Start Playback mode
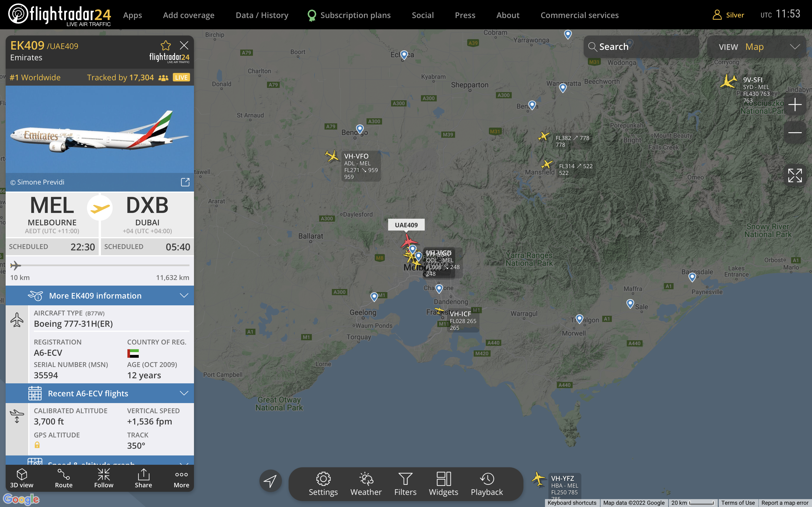 (x=487, y=484)
